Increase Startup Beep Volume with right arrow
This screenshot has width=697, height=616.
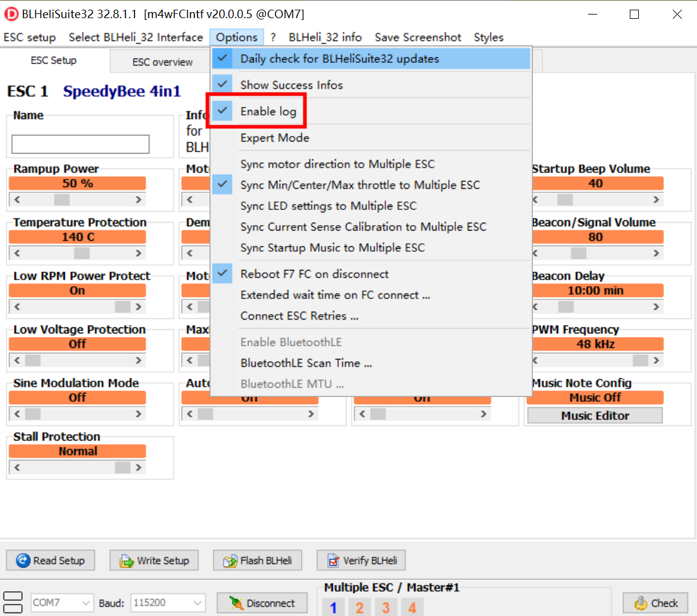click(x=656, y=200)
